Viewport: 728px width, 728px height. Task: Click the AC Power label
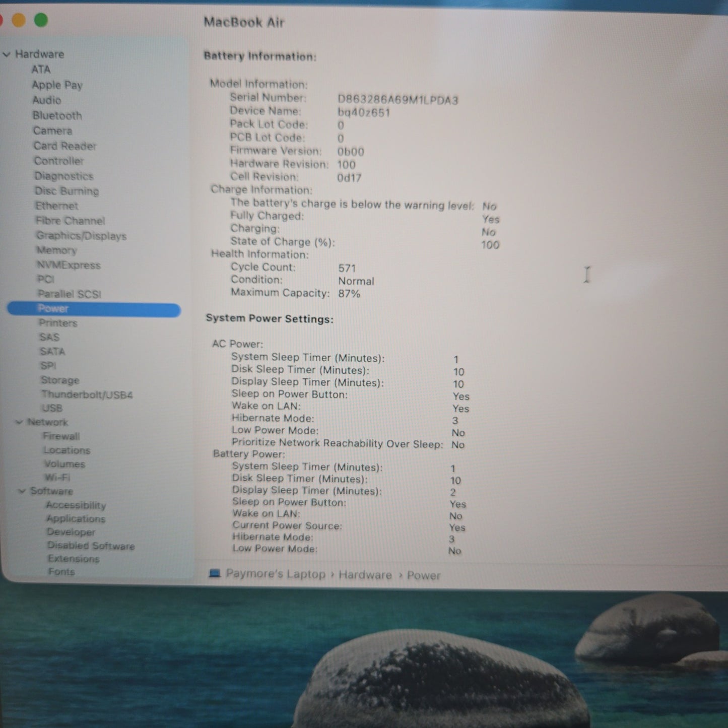237,344
